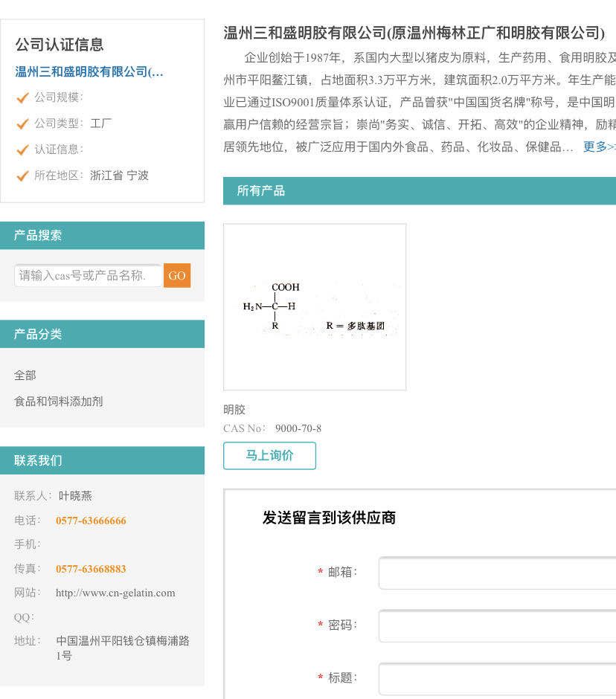Click the checkmark icon beside 公司类型

[x=22, y=123]
